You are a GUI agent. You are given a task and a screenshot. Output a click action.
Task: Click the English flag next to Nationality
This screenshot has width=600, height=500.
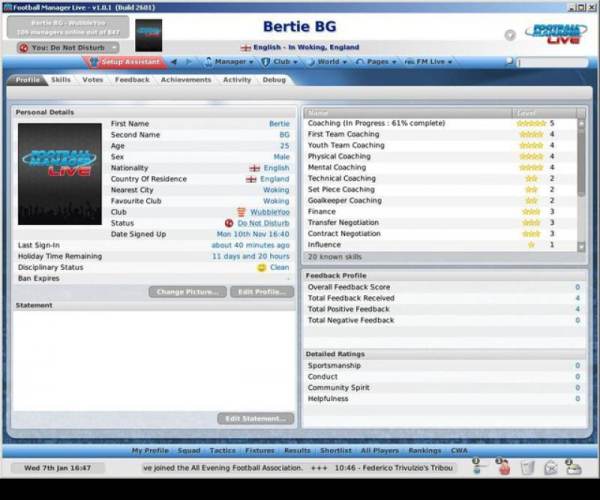254,168
